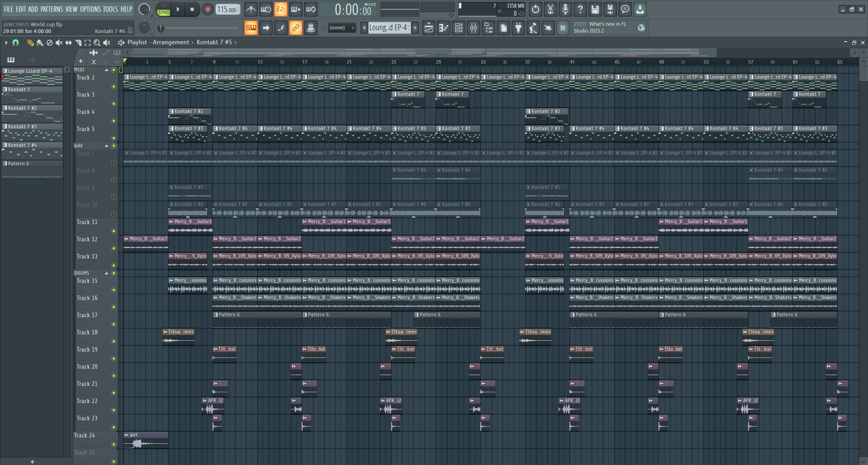Switch to SONG mode
This screenshot has width=868, height=465.
(164, 12)
